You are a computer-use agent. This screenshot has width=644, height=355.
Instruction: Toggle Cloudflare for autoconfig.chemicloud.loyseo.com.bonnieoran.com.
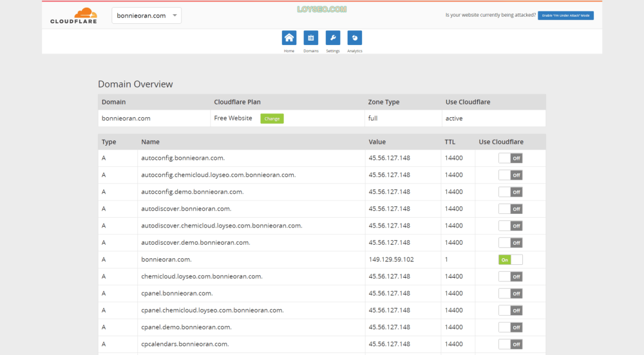click(511, 175)
